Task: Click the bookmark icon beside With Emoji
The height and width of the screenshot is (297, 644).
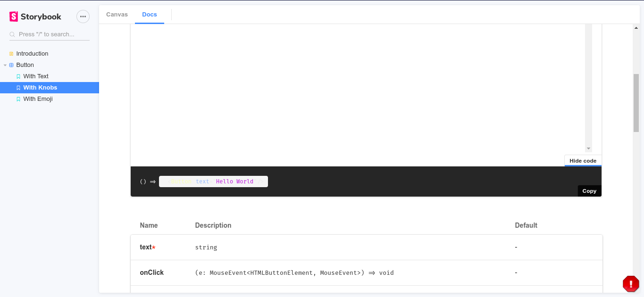Action: point(18,99)
